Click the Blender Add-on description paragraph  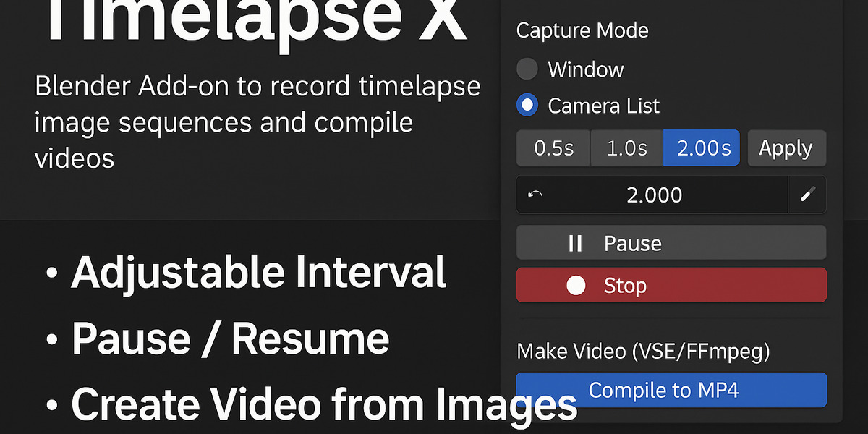pyautogui.click(x=258, y=122)
